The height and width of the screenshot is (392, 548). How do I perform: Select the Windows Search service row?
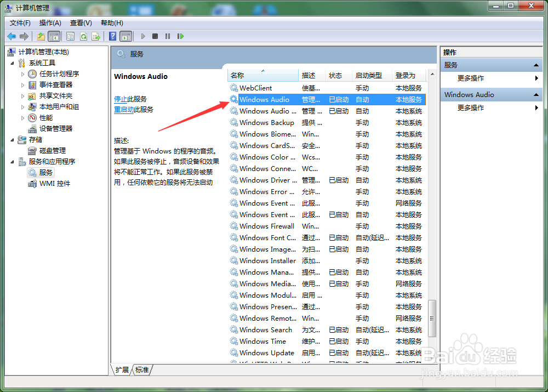coord(327,329)
